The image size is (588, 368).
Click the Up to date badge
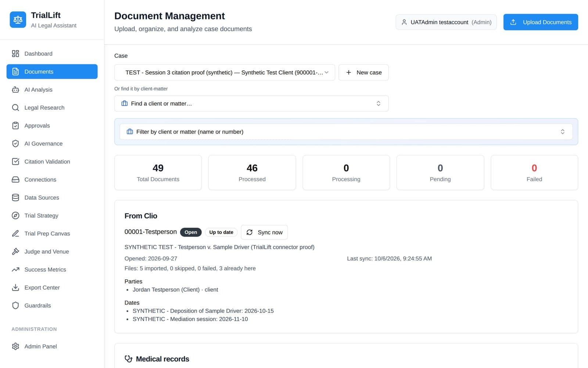[221, 232]
